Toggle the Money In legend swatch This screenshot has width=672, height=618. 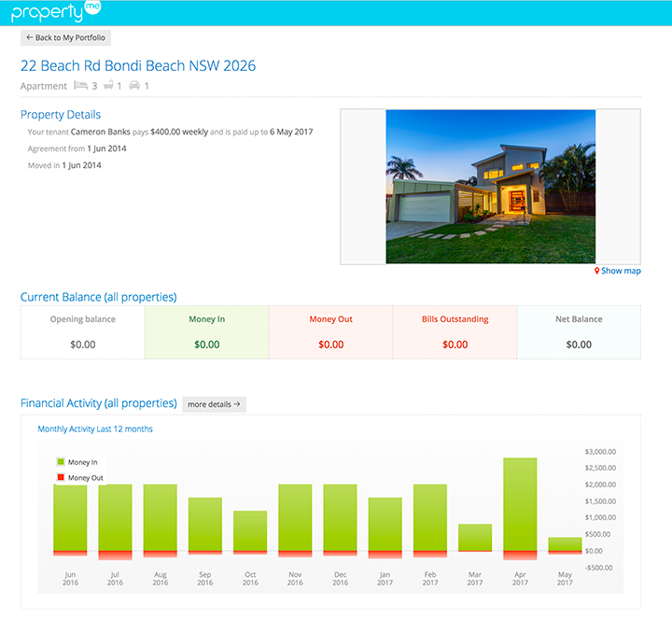click(61, 461)
